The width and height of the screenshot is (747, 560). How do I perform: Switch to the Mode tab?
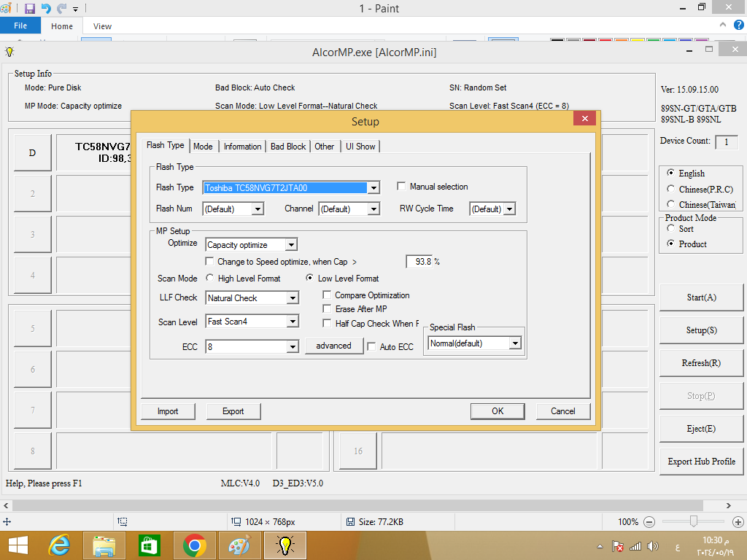point(203,147)
